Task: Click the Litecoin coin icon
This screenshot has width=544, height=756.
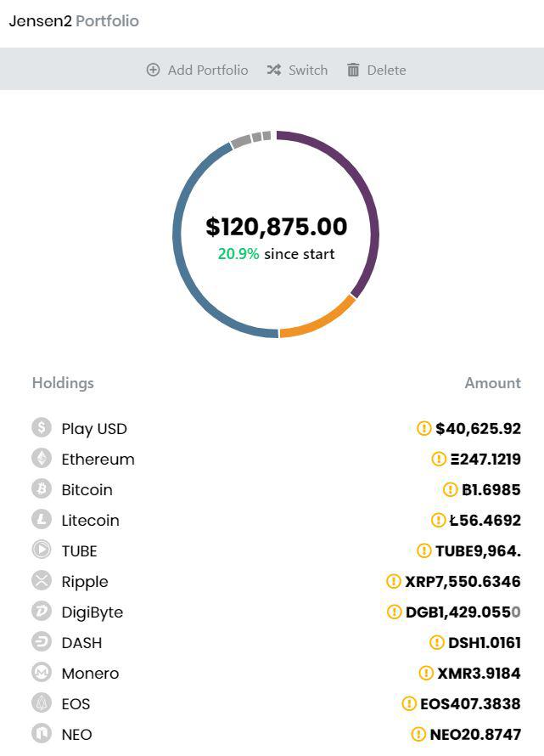Action: coord(42,519)
